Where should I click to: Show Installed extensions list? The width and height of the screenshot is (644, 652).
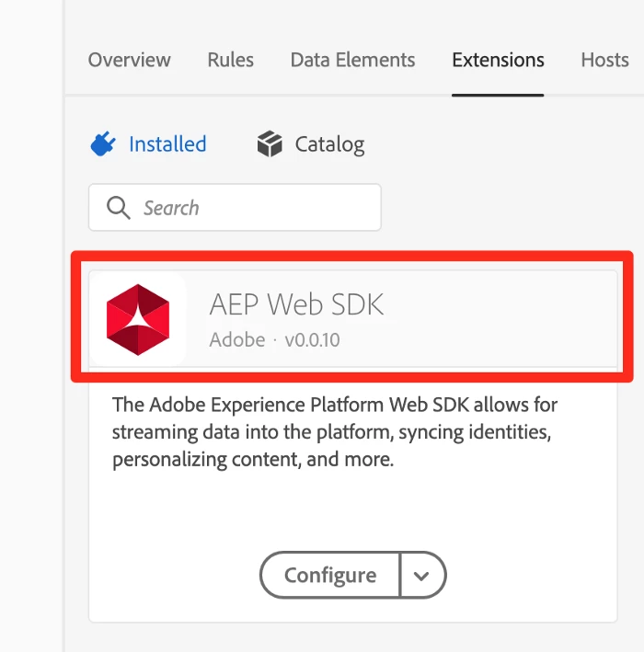pyautogui.click(x=167, y=143)
